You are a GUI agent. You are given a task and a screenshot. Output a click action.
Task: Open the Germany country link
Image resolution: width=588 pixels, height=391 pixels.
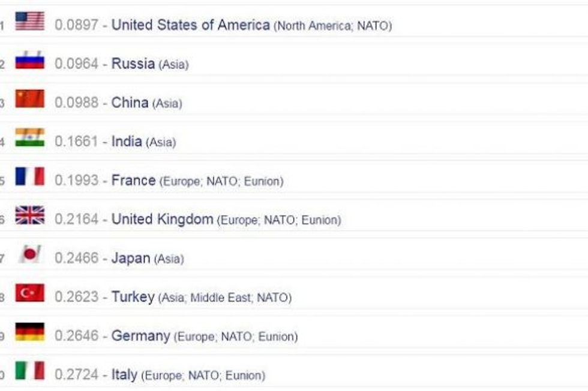[x=140, y=336]
